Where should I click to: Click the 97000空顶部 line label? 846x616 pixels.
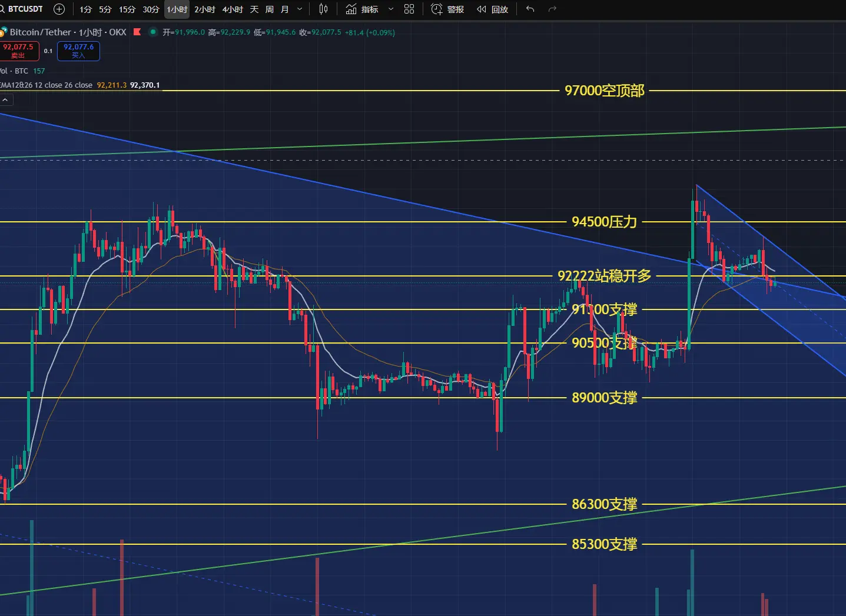[x=605, y=91]
